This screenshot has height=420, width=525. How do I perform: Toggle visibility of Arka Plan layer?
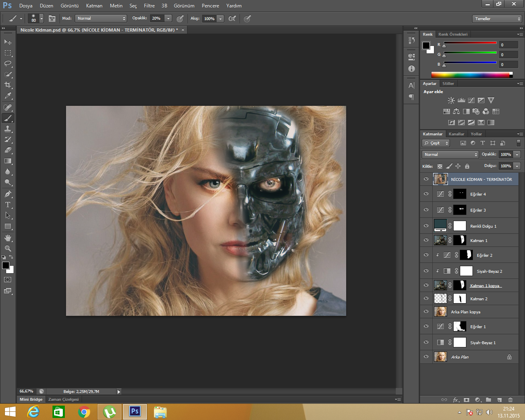point(426,356)
